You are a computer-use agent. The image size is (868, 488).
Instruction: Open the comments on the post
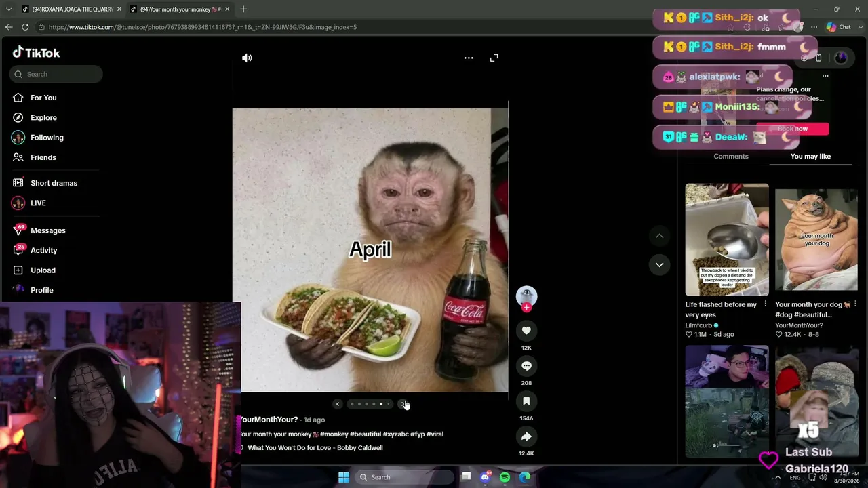(x=526, y=366)
